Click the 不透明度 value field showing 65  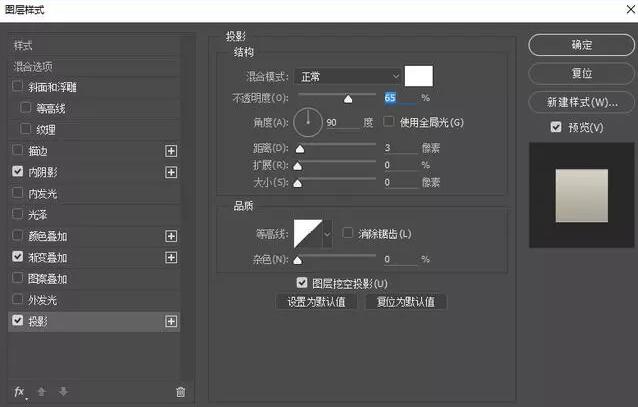pos(400,98)
